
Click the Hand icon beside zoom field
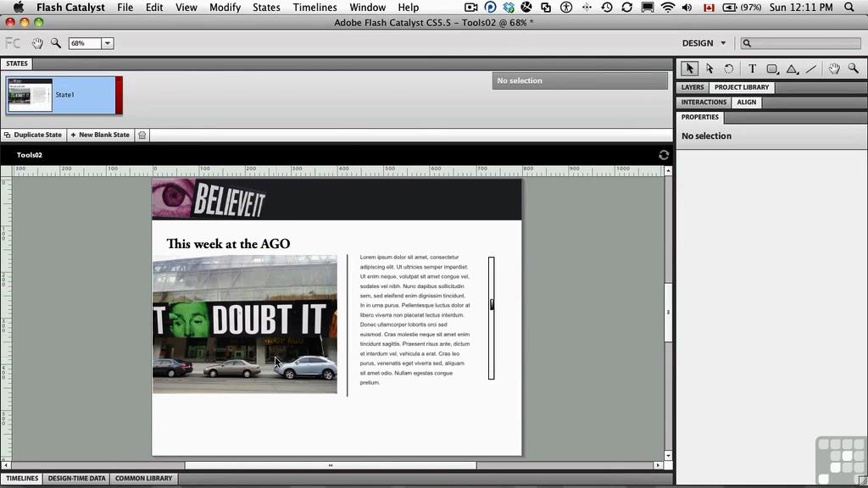[x=37, y=43]
